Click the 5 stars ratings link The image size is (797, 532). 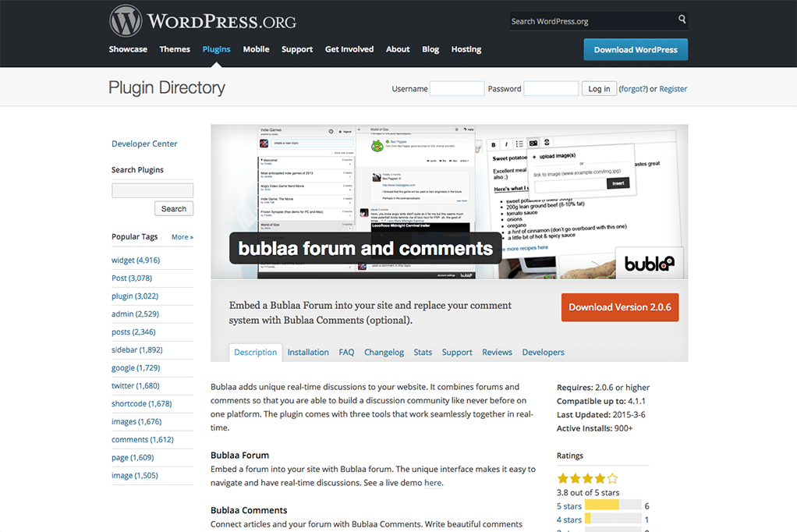(569, 506)
